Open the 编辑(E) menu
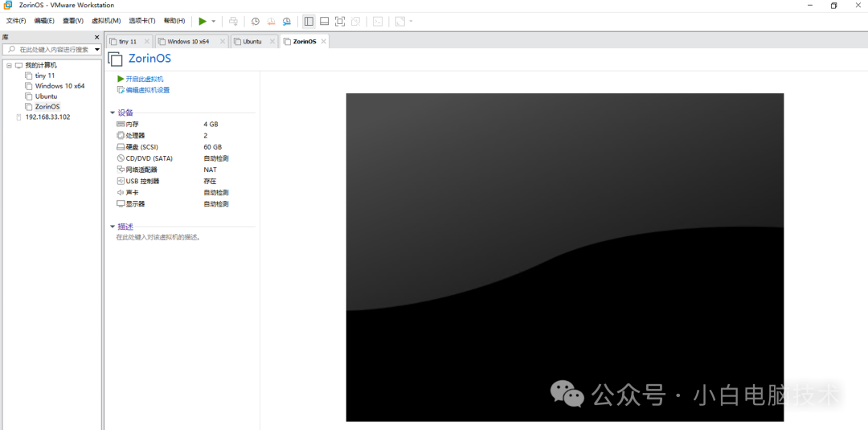The image size is (868, 430). [44, 21]
